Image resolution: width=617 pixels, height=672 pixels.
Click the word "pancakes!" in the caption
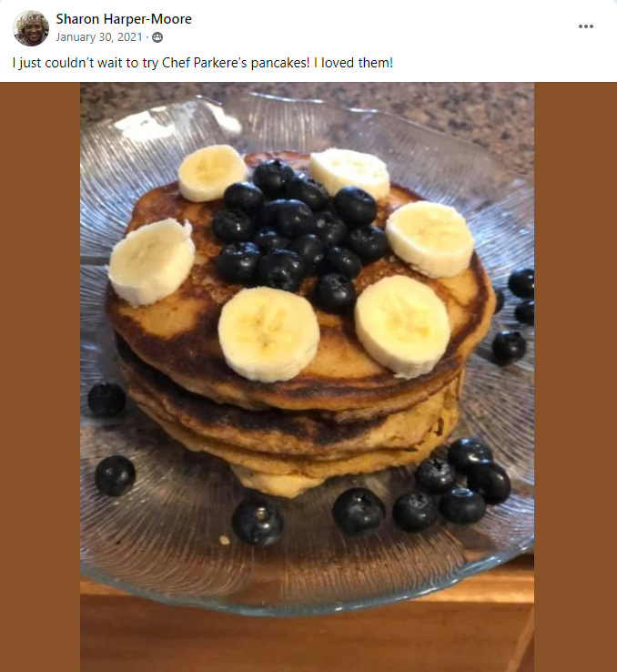point(280,63)
